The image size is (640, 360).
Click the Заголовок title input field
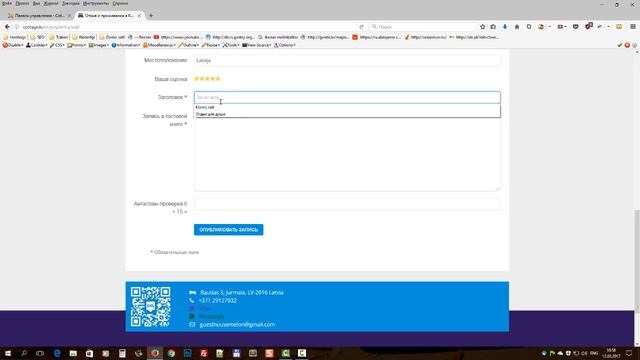347,97
